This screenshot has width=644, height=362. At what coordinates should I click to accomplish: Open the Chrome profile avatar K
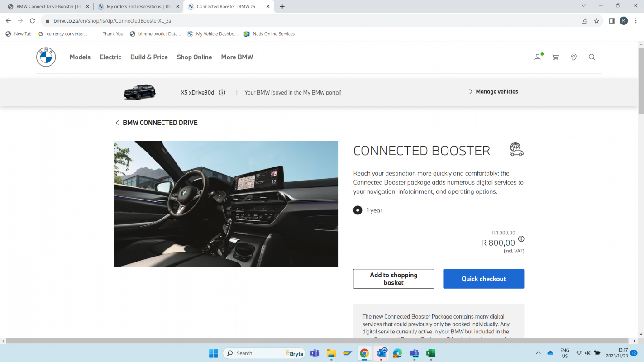coord(624,21)
